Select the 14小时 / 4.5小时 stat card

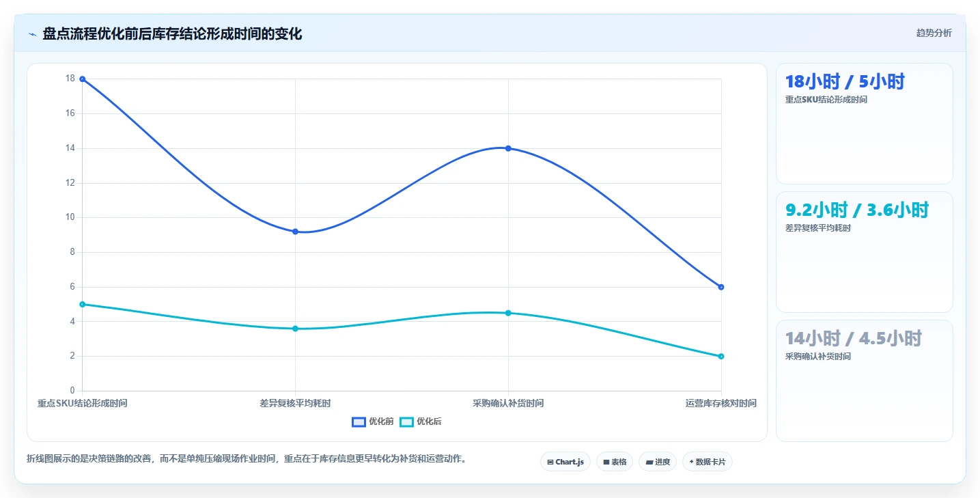click(x=864, y=381)
